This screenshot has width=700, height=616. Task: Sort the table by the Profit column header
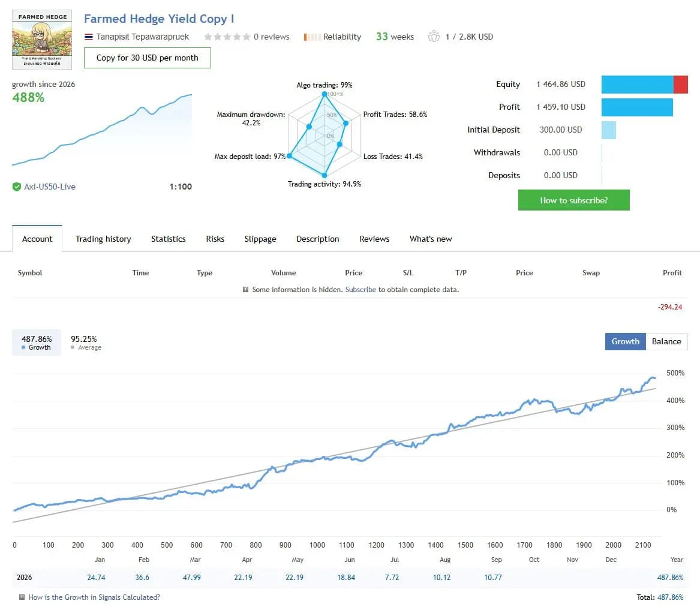point(672,273)
